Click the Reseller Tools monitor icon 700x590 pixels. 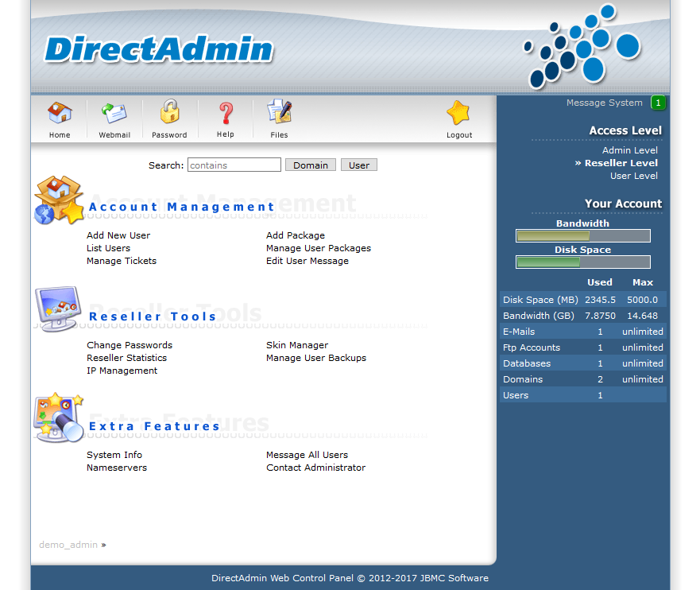(59, 309)
